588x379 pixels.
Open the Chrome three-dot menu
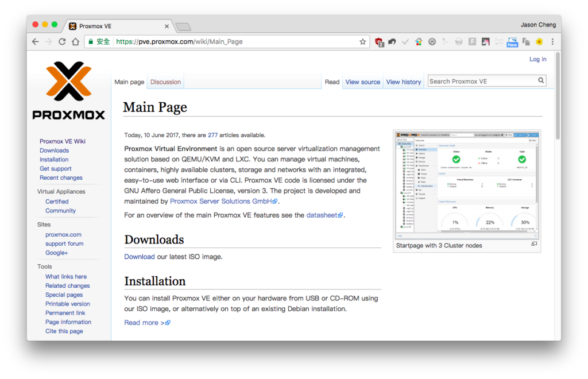(x=552, y=41)
